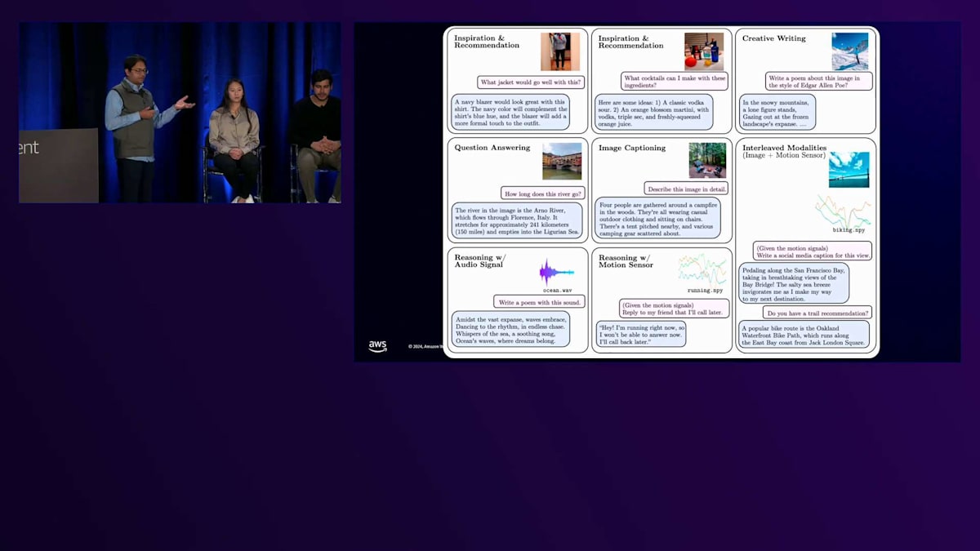Click the biking.npy motion signal graph
This screenshot has height=551, width=980.
click(x=843, y=211)
